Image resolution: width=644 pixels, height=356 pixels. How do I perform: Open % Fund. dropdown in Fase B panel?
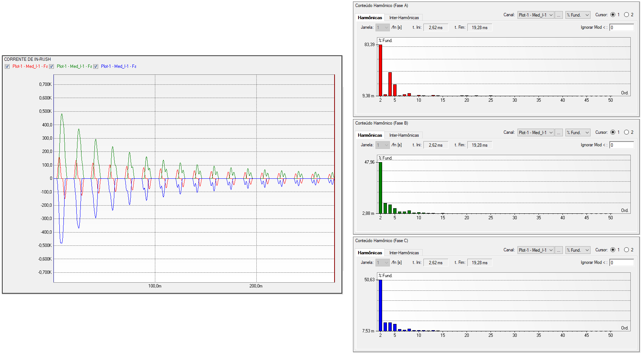[578, 133]
